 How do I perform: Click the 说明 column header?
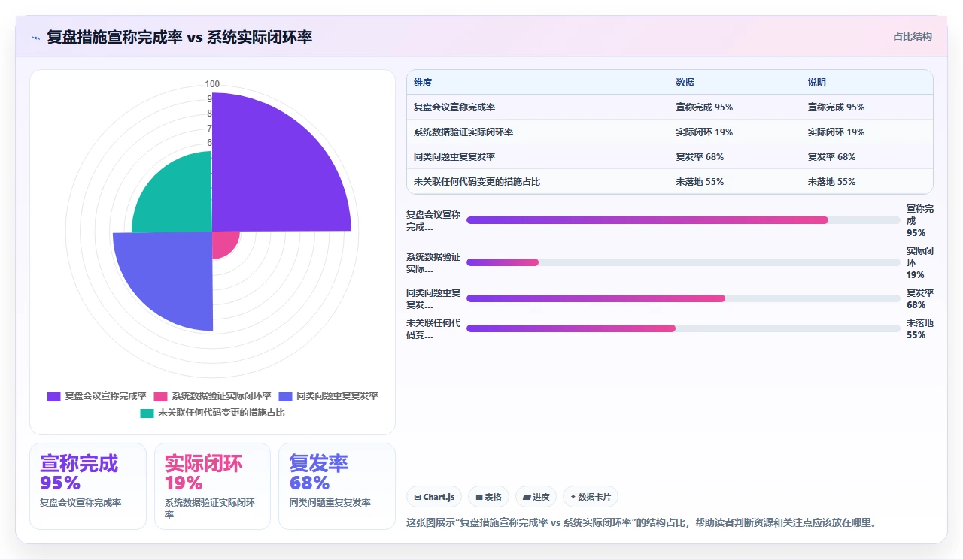pos(816,83)
